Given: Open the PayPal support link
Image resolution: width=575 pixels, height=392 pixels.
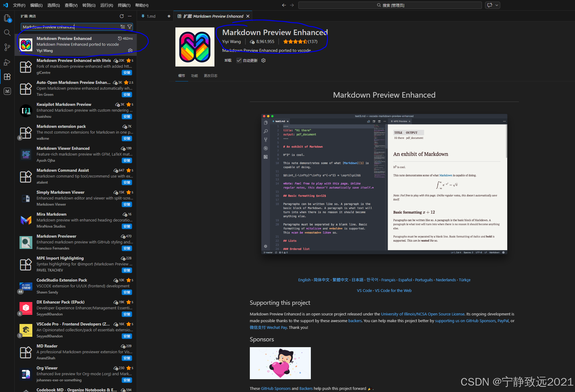Looking at the screenshot, I should [503, 321].
